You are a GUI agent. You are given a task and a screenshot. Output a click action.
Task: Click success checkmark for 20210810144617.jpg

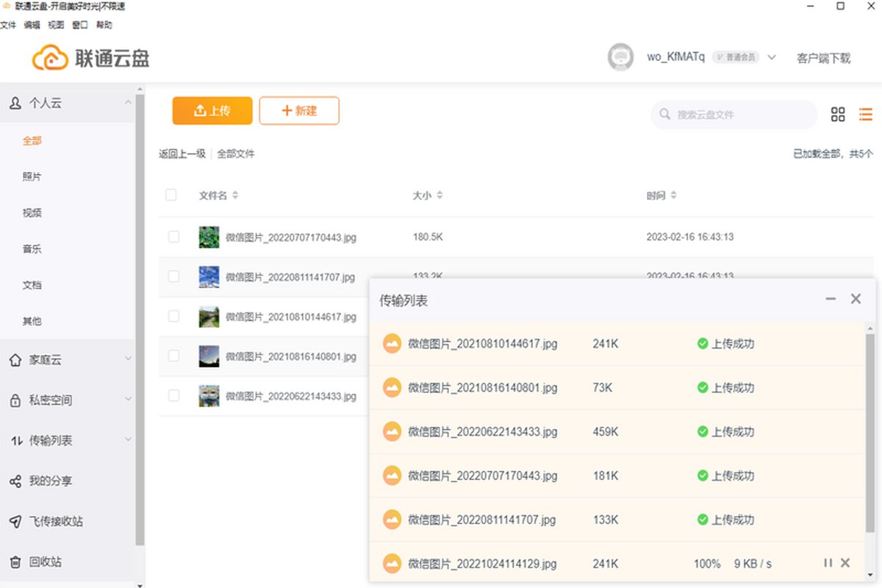[x=703, y=343]
